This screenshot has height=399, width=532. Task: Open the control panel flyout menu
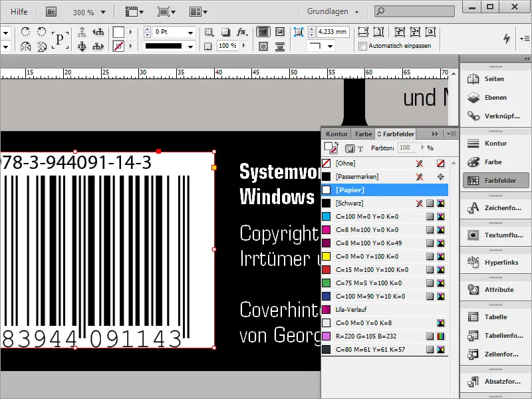[x=525, y=39]
